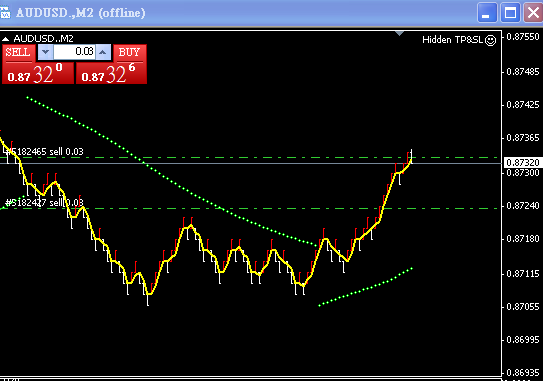The image size is (543, 381).
Task: Decrease lot volume with down arrow
Action: point(45,52)
